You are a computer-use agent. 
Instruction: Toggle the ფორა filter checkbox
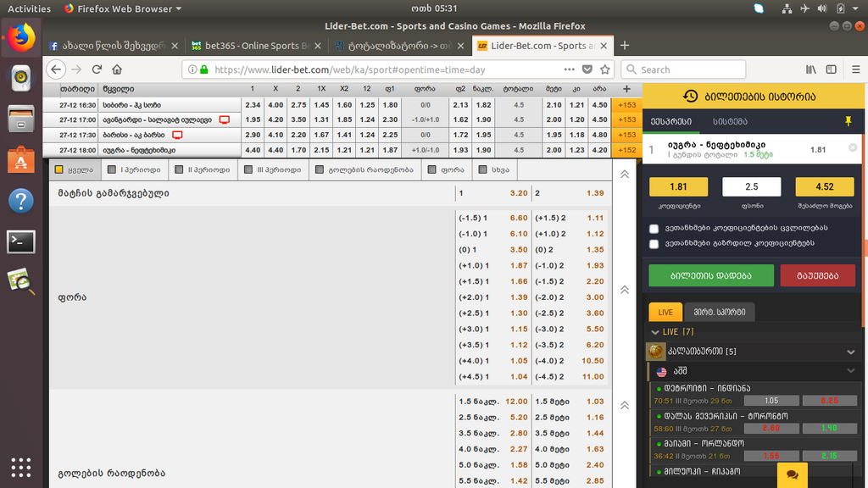[x=431, y=169]
